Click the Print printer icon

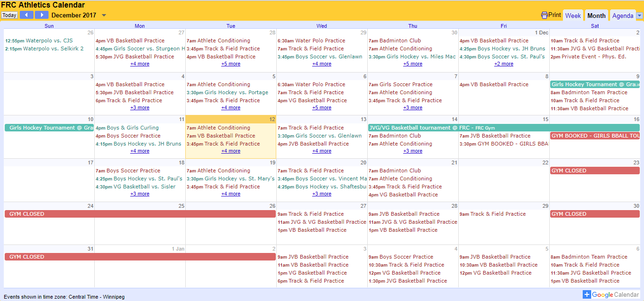(x=545, y=15)
